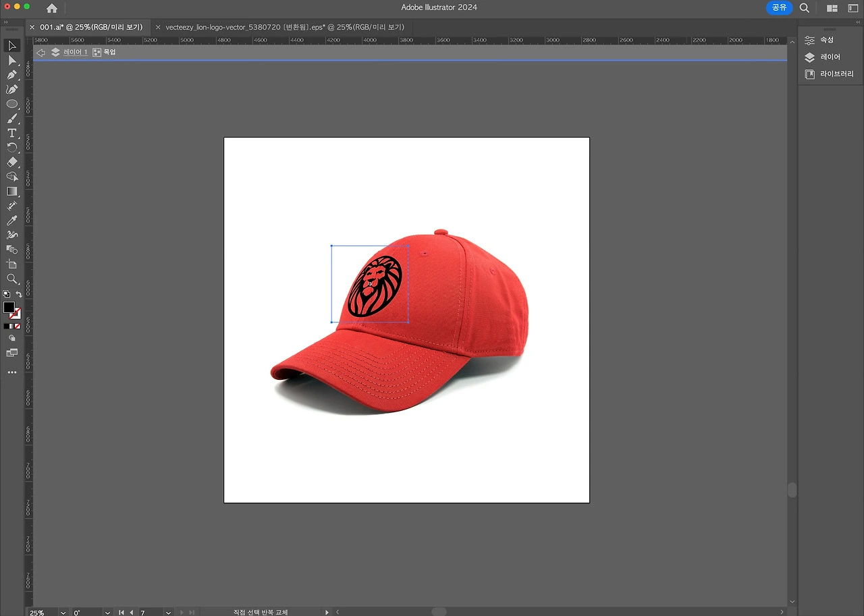Select the Pen tool
This screenshot has width=864, height=616.
pos(11,75)
